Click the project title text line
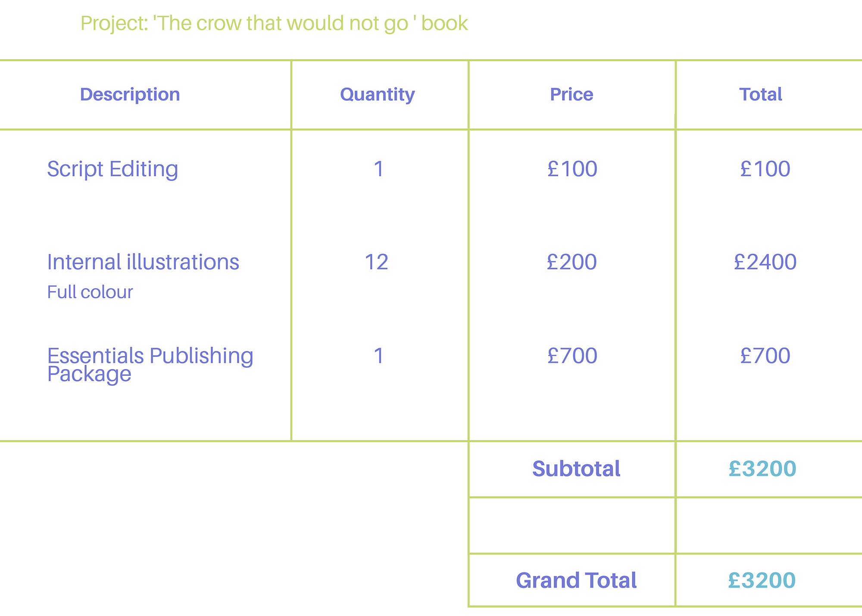Screen dimensions: 862x616 click(x=274, y=23)
